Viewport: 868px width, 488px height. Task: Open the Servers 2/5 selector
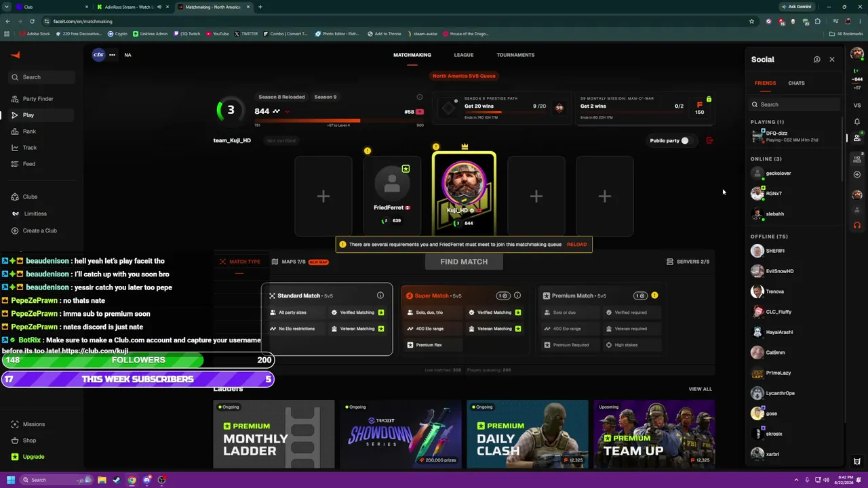[x=688, y=262]
